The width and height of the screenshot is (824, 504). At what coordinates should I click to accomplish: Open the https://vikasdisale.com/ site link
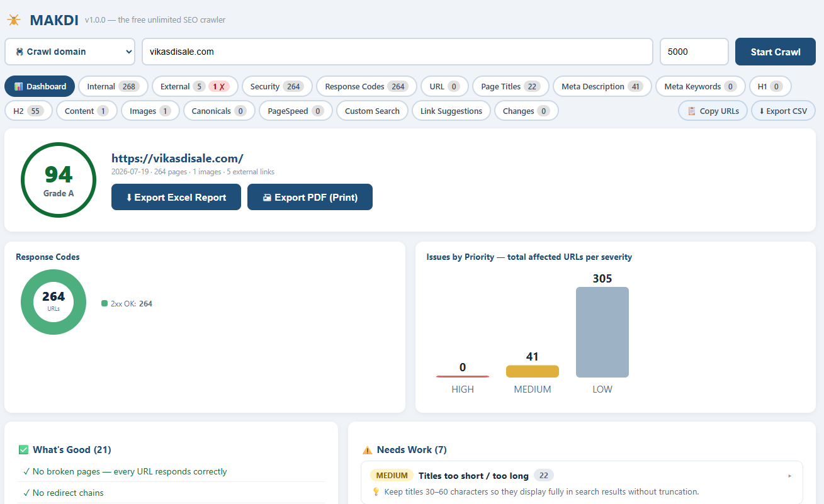coord(178,159)
